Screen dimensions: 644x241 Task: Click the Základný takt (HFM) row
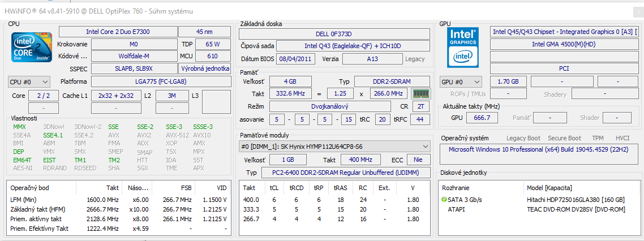click(x=119, y=209)
